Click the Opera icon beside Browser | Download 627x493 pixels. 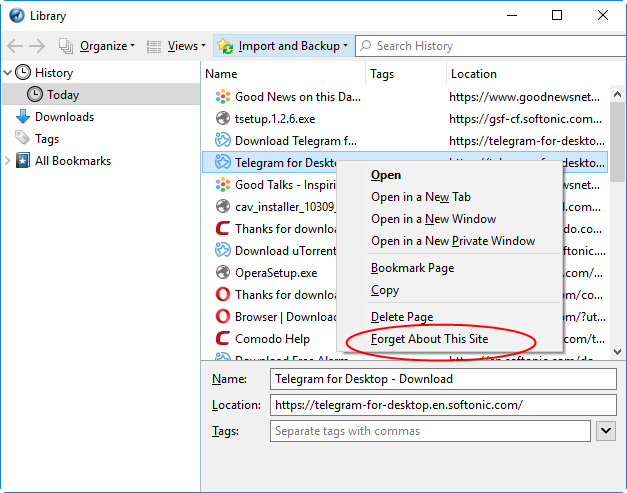(x=223, y=316)
